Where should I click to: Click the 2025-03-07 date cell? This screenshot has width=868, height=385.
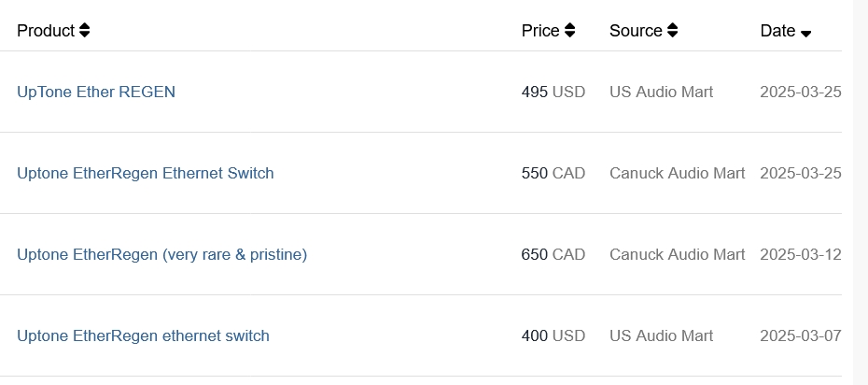coord(801,335)
